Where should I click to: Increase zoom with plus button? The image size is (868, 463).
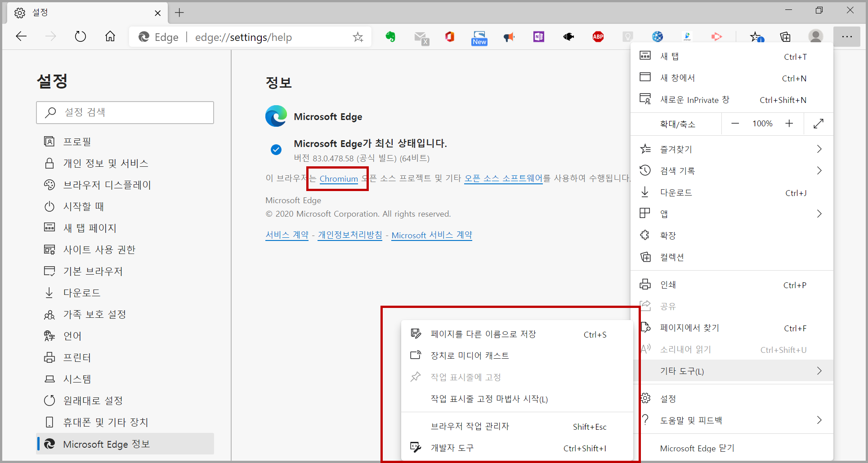(x=789, y=124)
